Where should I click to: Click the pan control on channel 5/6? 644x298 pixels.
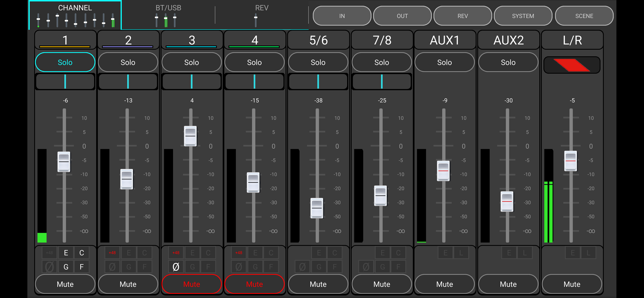point(318,81)
